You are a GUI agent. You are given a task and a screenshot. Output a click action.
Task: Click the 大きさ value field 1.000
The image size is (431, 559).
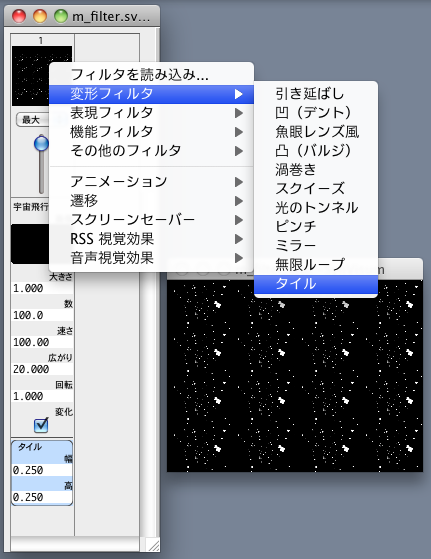[42, 288]
